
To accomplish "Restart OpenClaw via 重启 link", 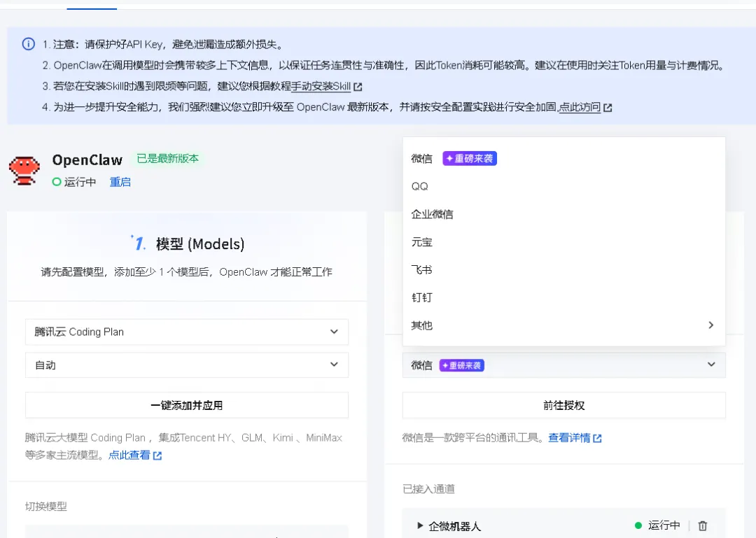I will click(120, 182).
